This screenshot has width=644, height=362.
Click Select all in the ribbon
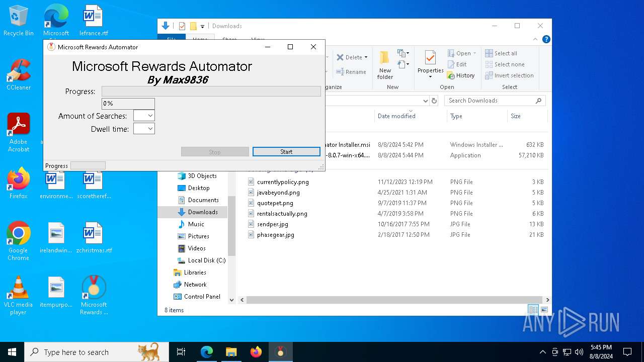tap(501, 53)
